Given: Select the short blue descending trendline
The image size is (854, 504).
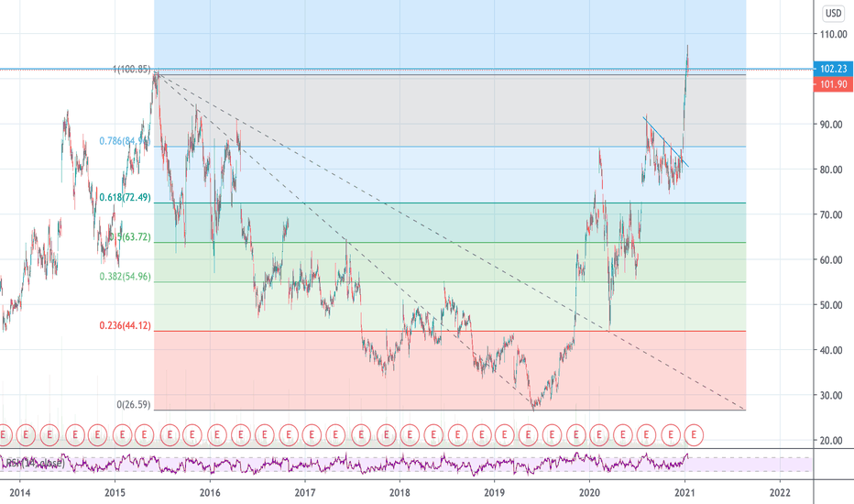Looking at the screenshot, I should pyautogui.click(x=665, y=142).
